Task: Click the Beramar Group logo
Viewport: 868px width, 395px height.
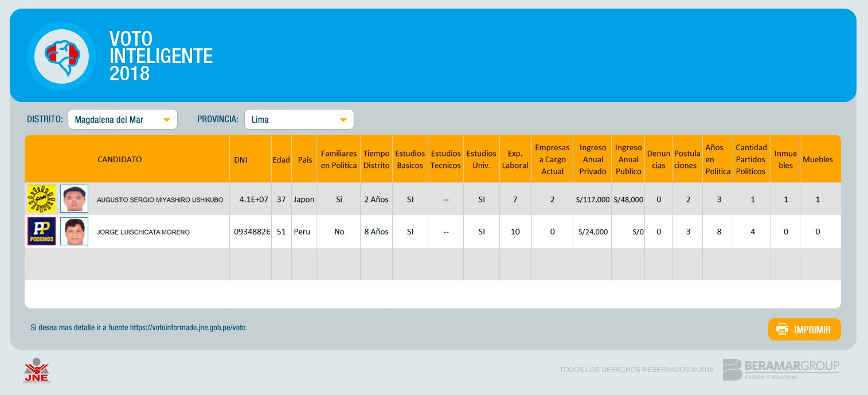Action: 781,369
